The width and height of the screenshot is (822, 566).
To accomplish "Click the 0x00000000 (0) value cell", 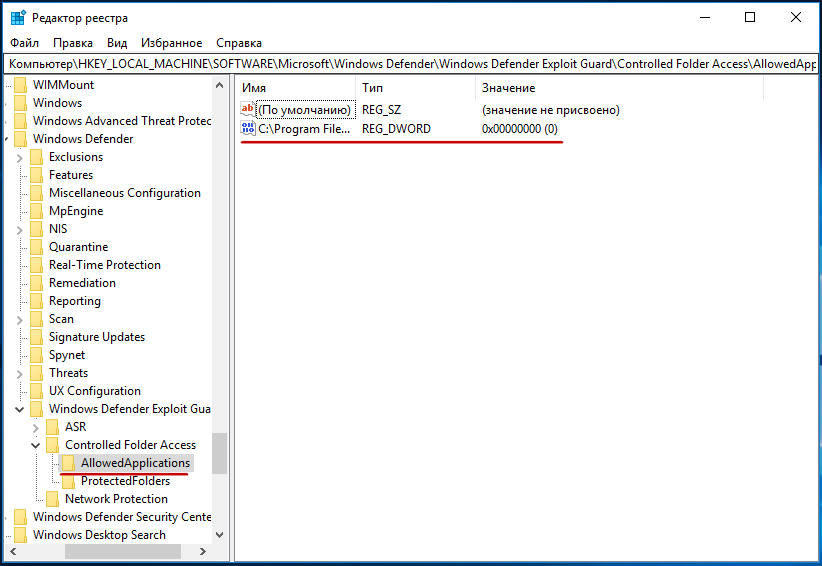I will click(520, 129).
